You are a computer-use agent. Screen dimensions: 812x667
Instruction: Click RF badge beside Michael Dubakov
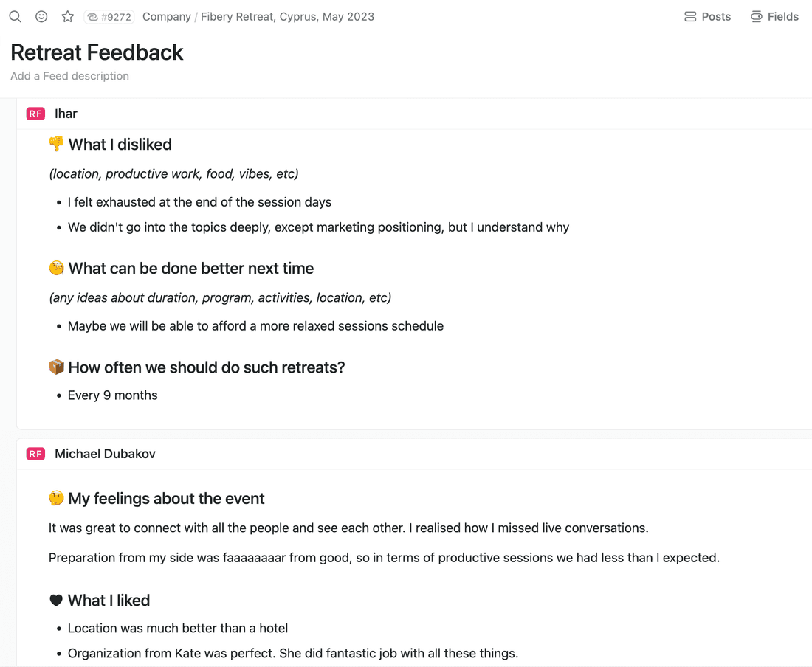tap(35, 454)
